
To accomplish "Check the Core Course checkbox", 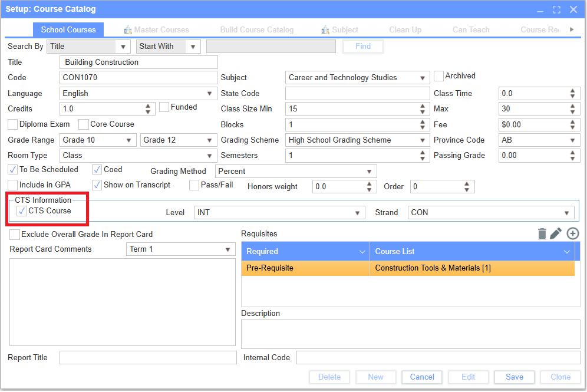I will point(84,124).
